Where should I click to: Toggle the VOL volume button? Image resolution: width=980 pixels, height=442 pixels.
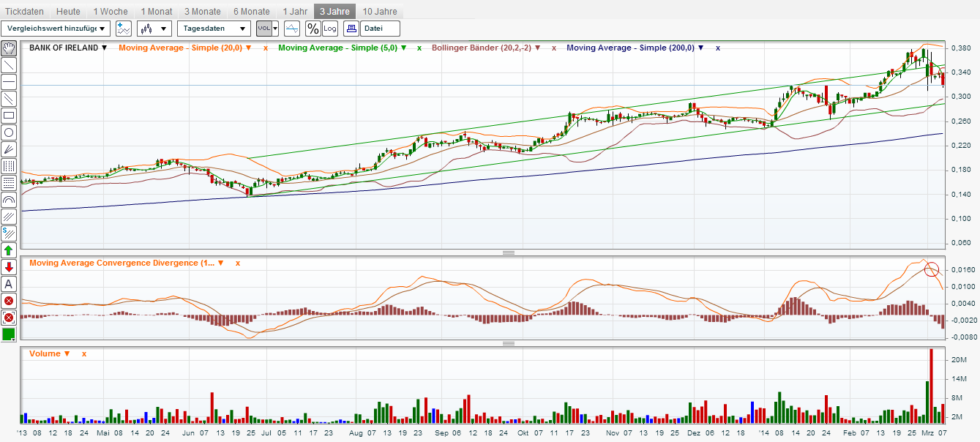tap(264, 29)
